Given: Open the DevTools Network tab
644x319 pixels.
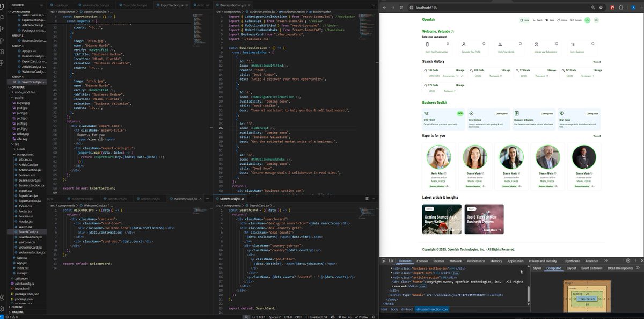Looking at the screenshot, I should point(456,261).
